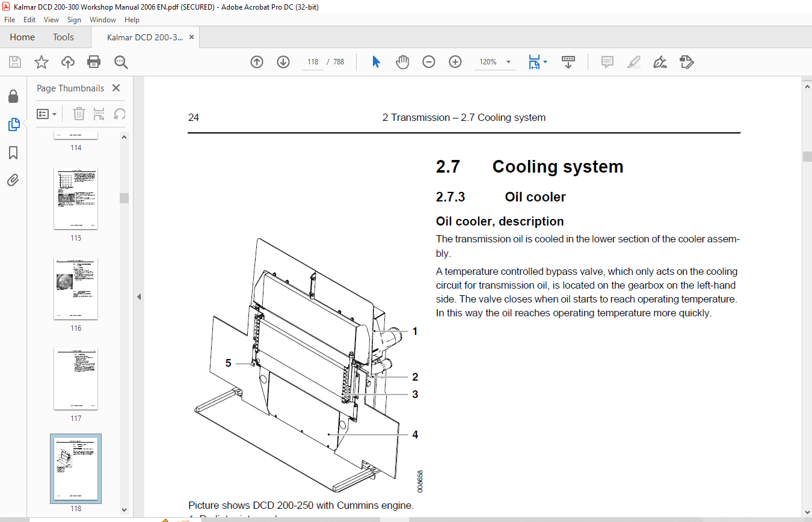Click the security lock sidebar icon

tap(13, 96)
